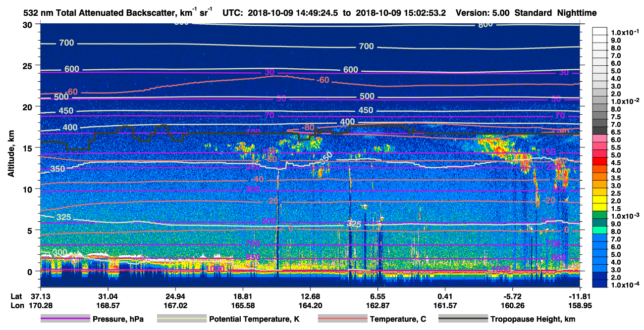Click the color scale label '6.5'

point(616,132)
